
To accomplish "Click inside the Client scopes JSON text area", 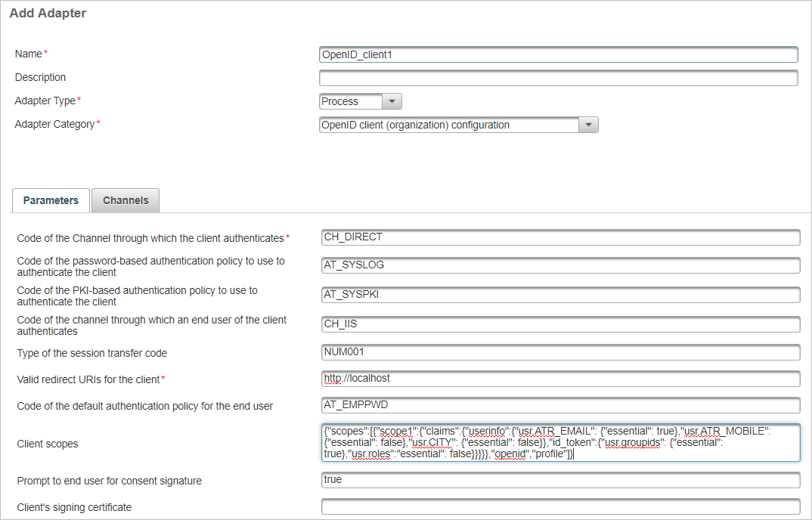I will click(x=560, y=442).
